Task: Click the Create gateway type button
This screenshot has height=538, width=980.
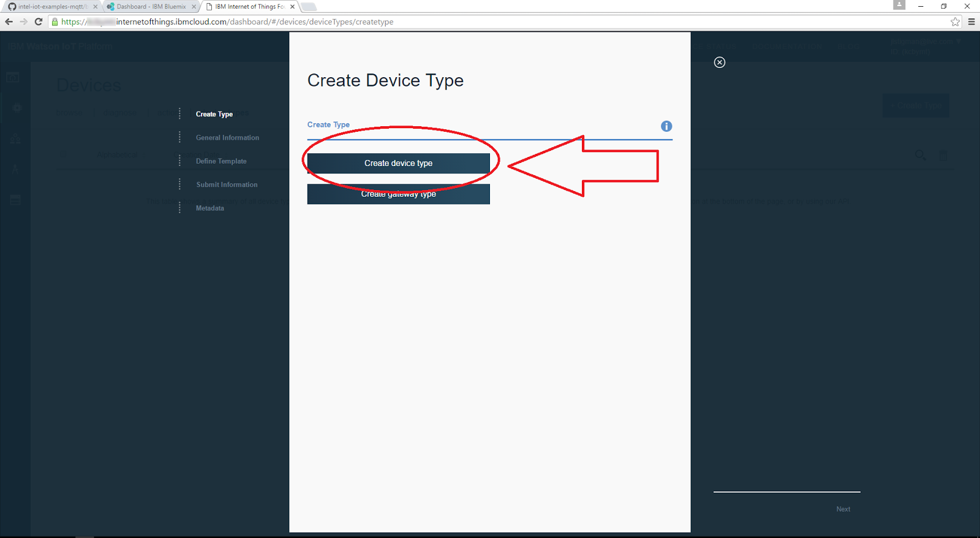Action: click(398, 194)
